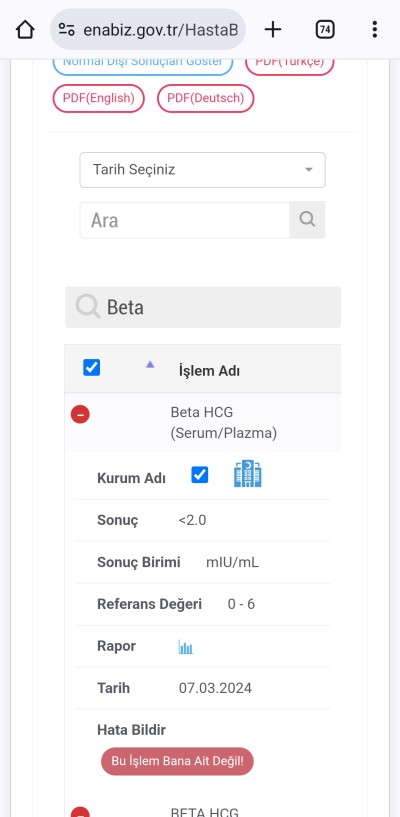Viewport: 400px width, 817px height.
Task: Toggle the select-all checkbox in table header
Action: coord(92,368)
